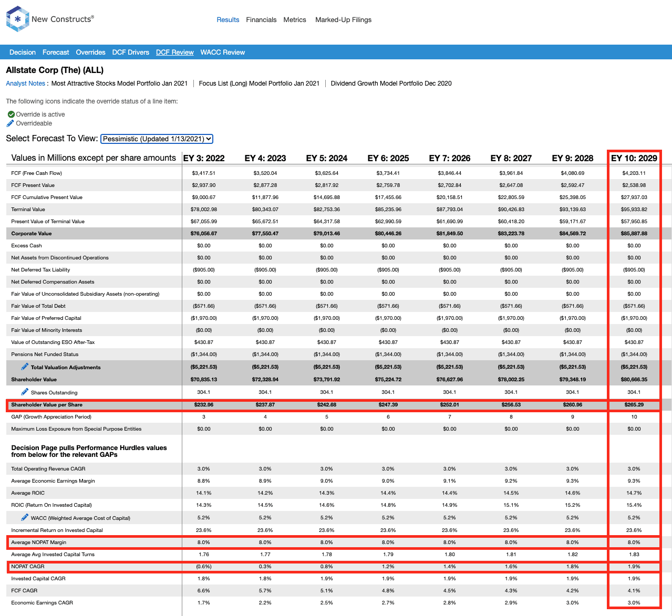
Task: Click the EY 8: 2027 column header
Action: (511, 158)
